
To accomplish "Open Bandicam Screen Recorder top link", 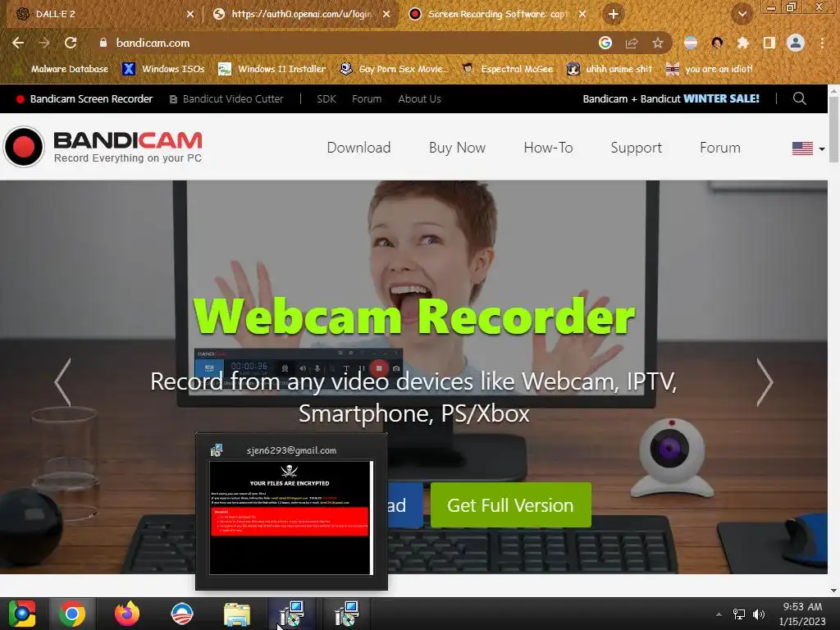I will 84,99.
